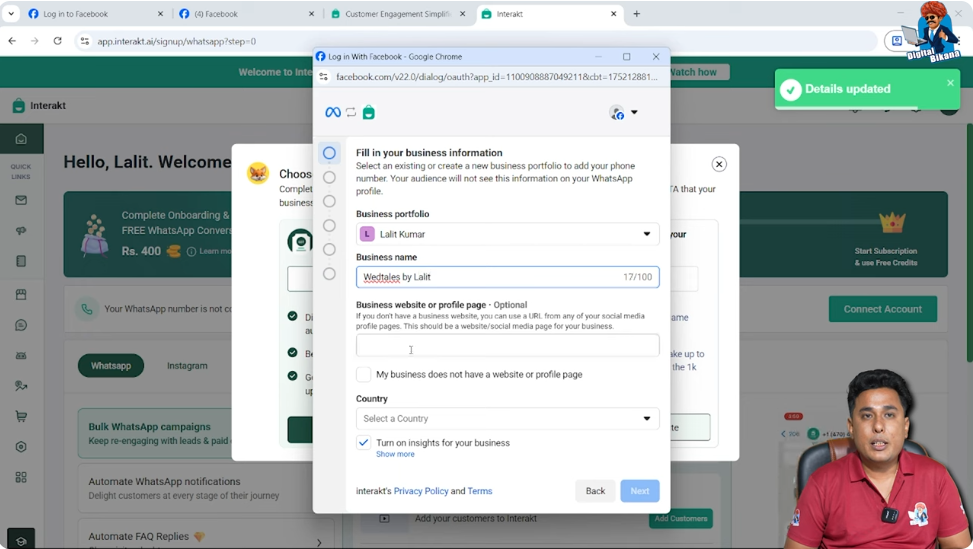
Task: Click the 'Start Subscription & use Free Credits' text
Action: (x=886, y=257)
